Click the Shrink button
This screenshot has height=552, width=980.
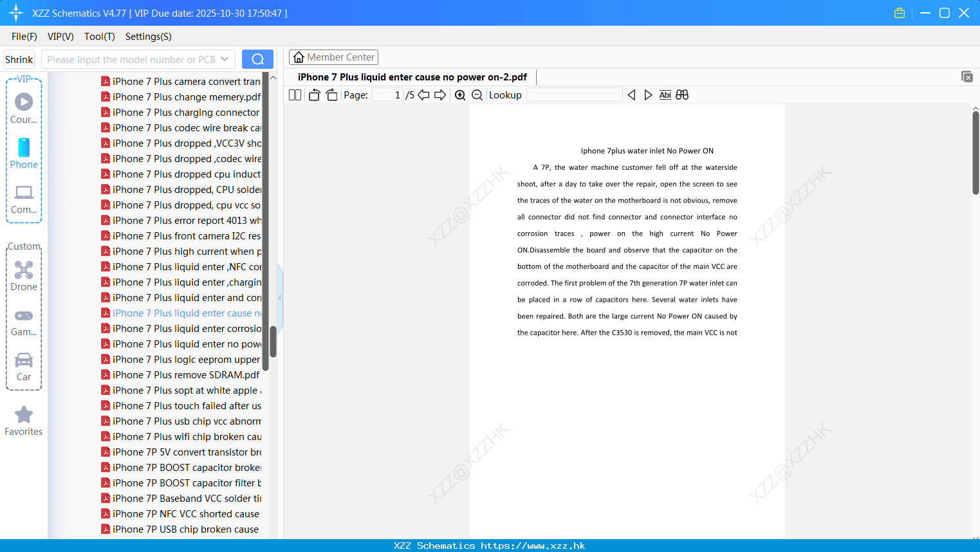[19, 59]
